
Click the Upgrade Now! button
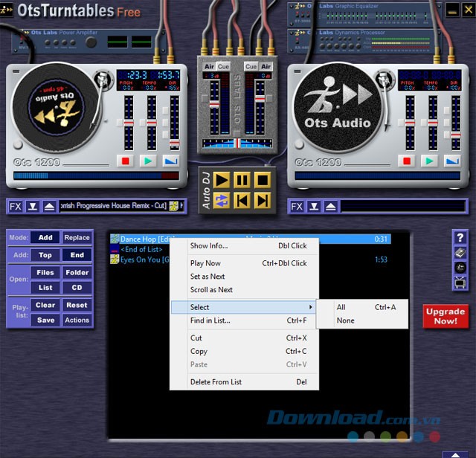click(x=446, y=316)
